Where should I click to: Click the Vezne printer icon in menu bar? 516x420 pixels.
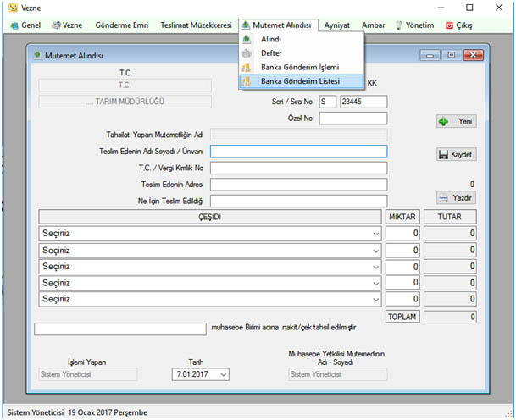tap(56, 25)
